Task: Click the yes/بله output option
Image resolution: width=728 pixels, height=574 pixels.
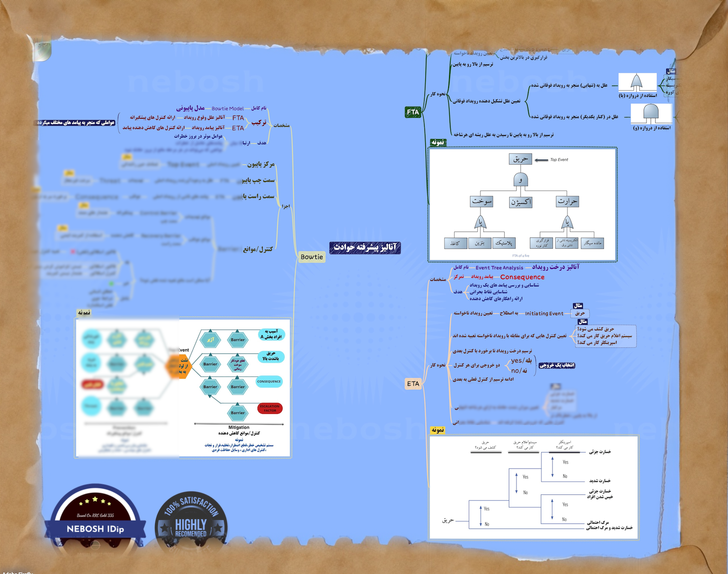Action: 521,360
